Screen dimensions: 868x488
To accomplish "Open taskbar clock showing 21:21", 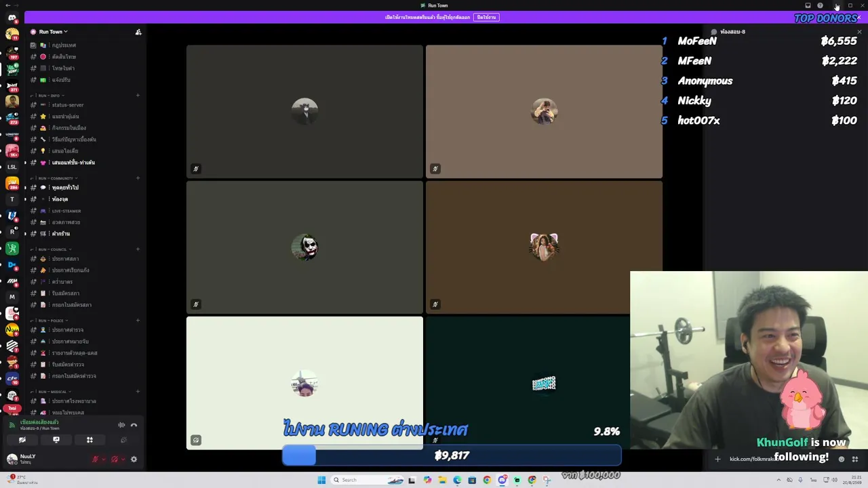I will click(853, 480).
